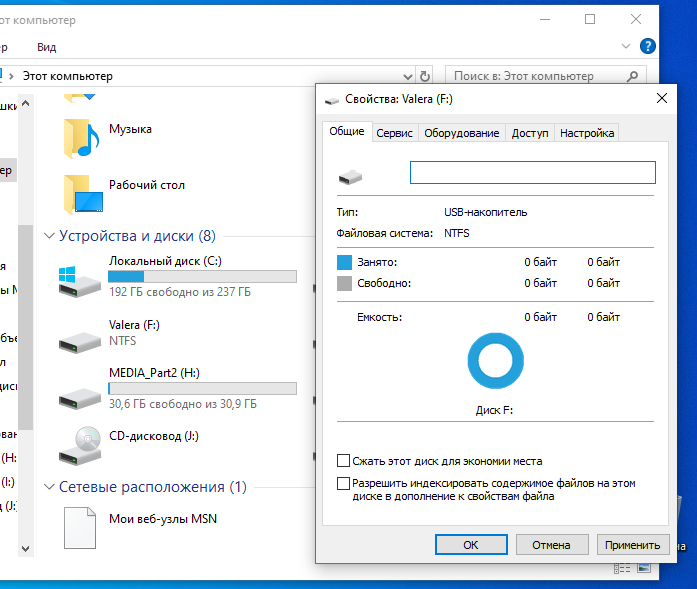Click 'NTFS' file system value in dialog

coord(457,233)
